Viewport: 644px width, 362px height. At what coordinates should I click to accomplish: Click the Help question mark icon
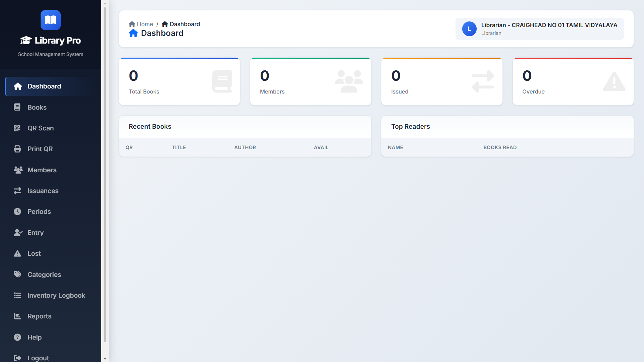point(17,337)
